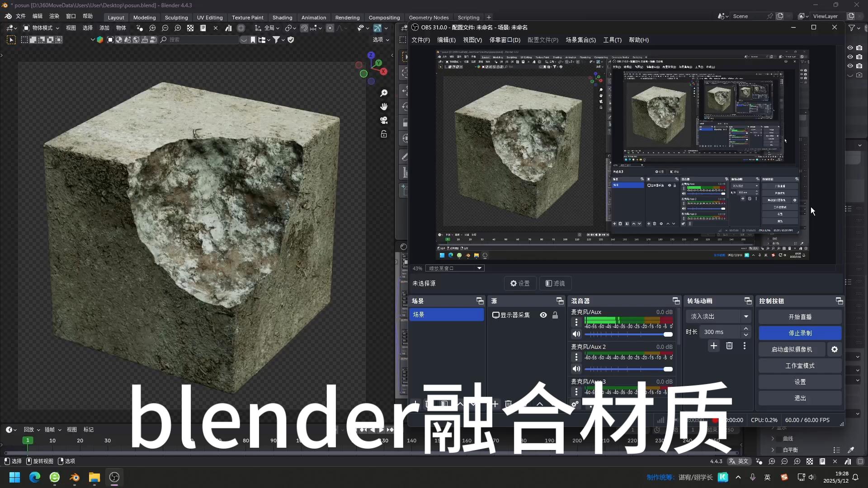The image size is (868, 488).
Task: Click the 停止录制 button
Action: point(800,333)
